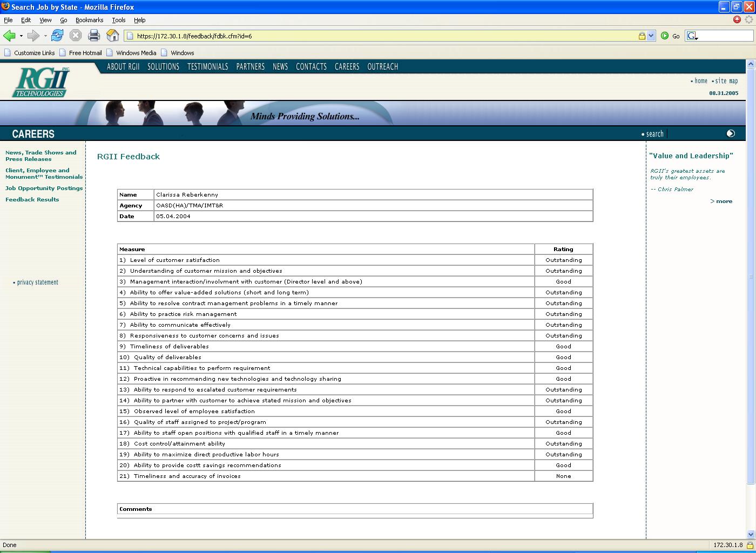
Task: Open the address bar history dropdown
Action: tap(651, 36)
